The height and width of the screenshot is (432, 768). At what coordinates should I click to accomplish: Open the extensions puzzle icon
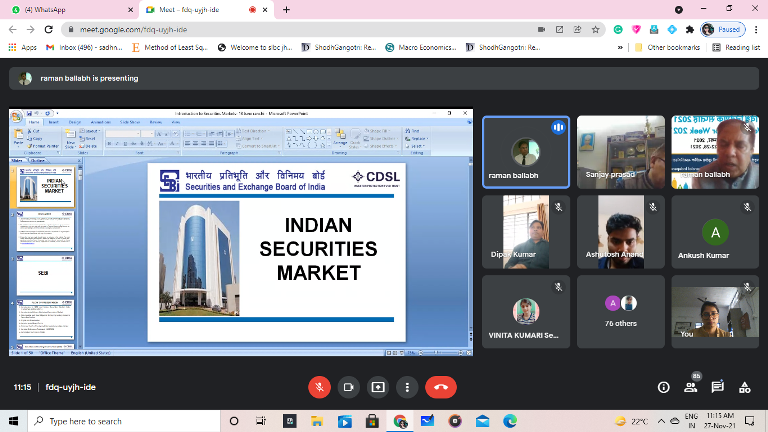pyautogui.click(x=690, y=29)
